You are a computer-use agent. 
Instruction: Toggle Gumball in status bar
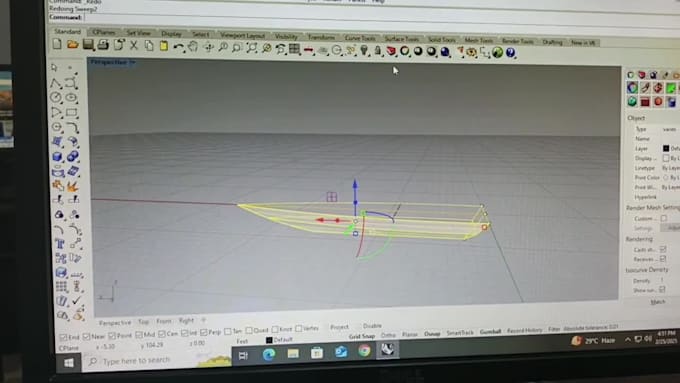tap(490, 332)
